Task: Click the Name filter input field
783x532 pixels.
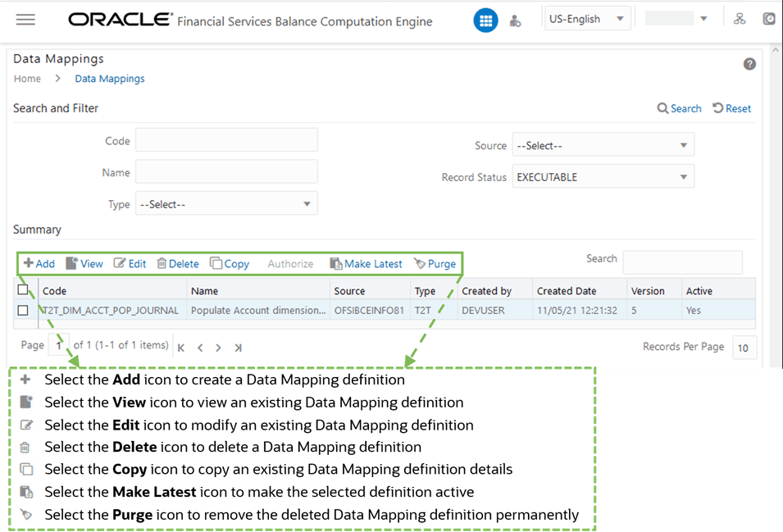Action: coord(226,171)
